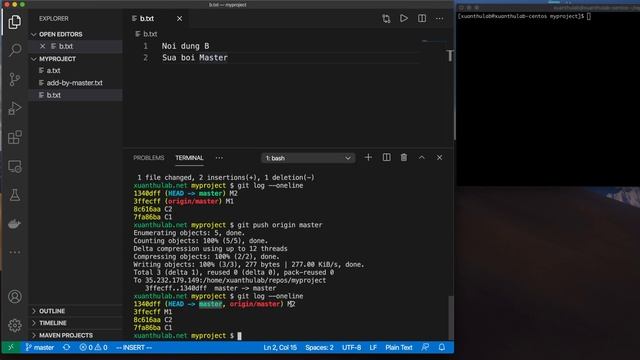The width and height of the screenshot is (640, 360).
Task: Open the Explorer view in activity bar
Action: (15, 22)
